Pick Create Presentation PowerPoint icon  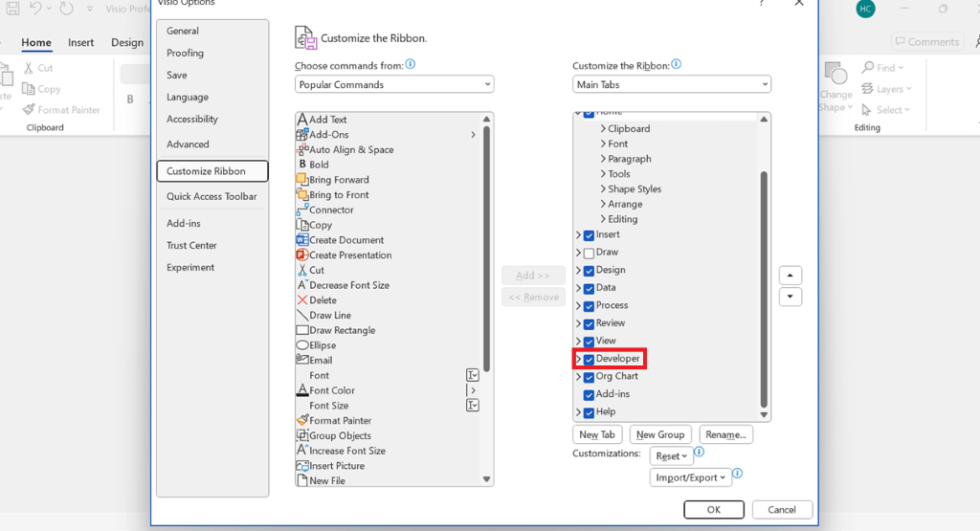[302, 254]
